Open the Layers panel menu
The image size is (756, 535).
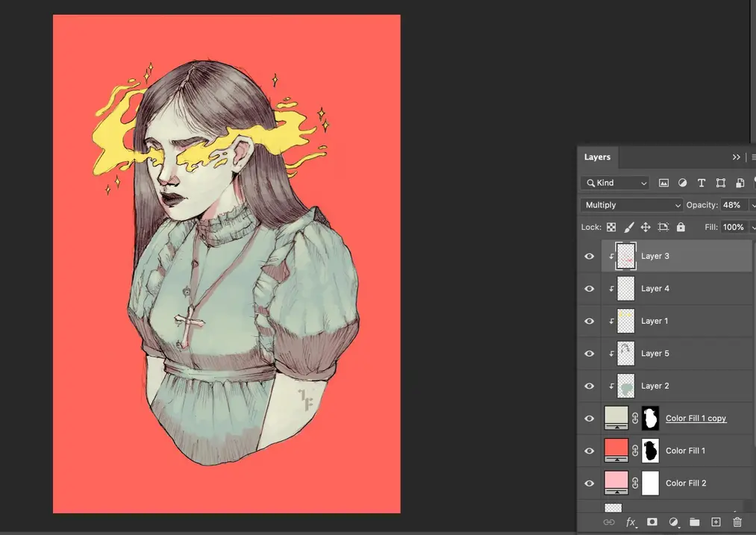point(753,157)
